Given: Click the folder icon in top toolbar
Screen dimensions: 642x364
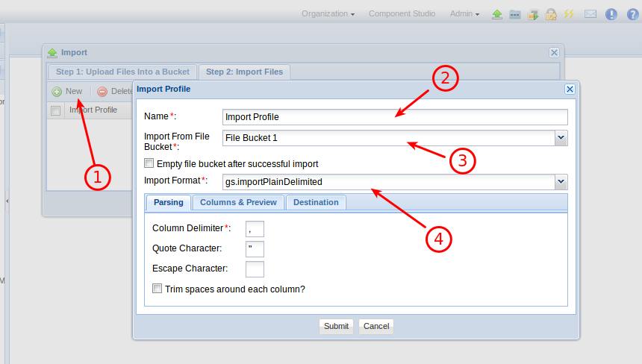Looking at the screenshot, I should click(x=515, y=14).
